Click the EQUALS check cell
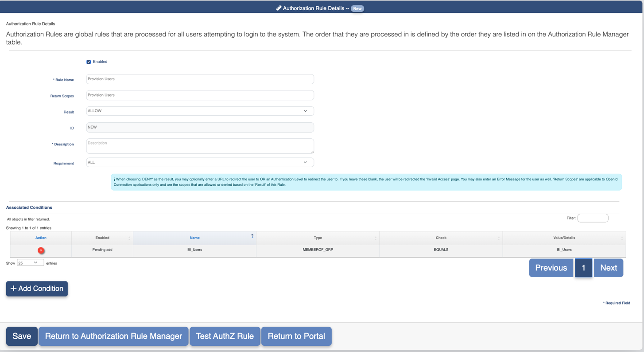 tap(441, 250)
